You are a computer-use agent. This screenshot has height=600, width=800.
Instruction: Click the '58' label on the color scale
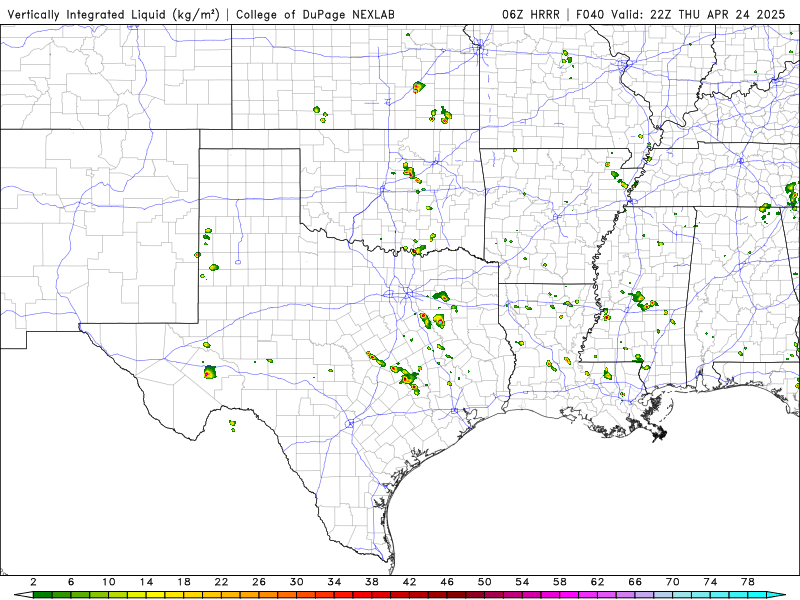point(560,582)
